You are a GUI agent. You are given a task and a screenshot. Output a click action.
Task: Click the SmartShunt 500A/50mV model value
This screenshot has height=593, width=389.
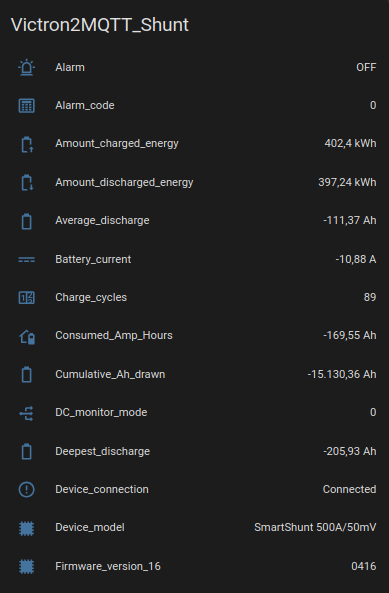coord(315,528)
